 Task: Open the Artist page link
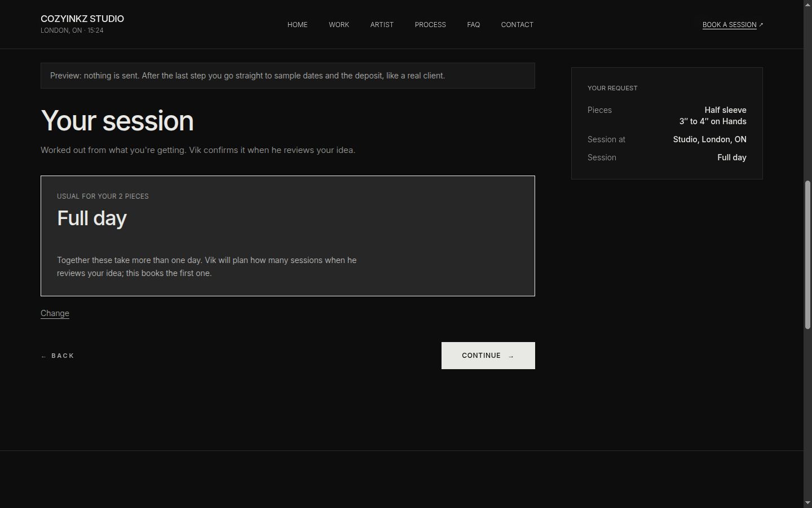(382, 25)
